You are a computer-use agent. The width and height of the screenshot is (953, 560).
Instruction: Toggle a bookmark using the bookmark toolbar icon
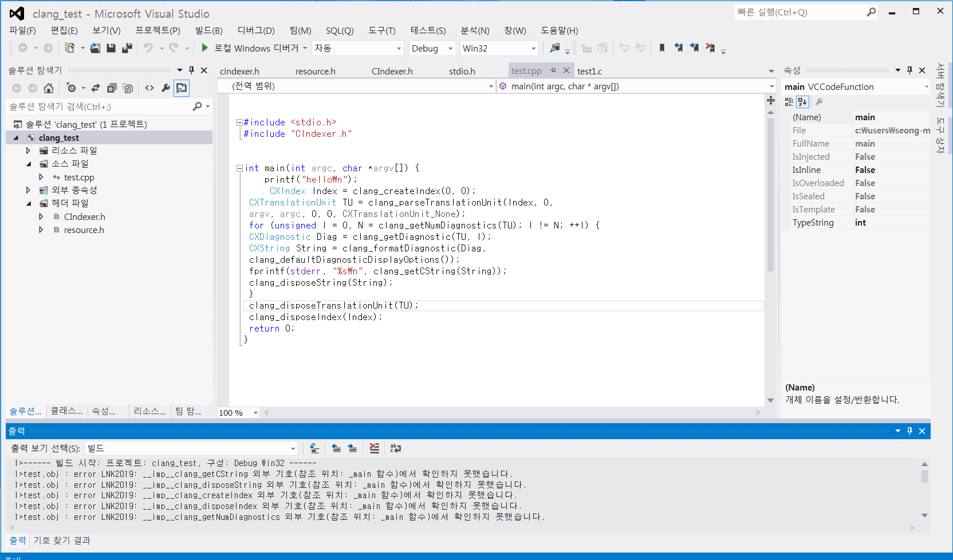click(662, 48)
